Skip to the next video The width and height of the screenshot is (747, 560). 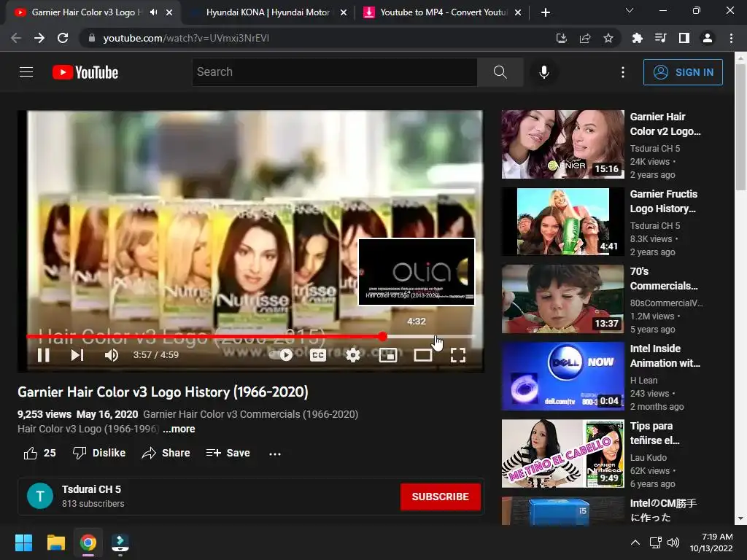[77, 355]
